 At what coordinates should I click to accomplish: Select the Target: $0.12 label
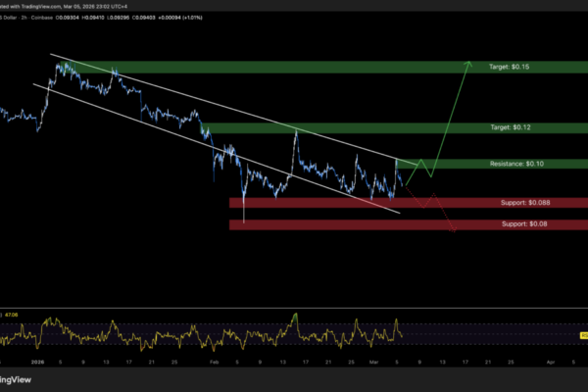pos(509,128)
